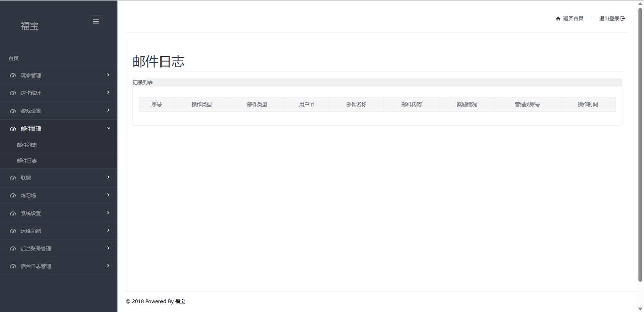
Task: Click the gauge icon beside 系统设置
Action: 13,213
